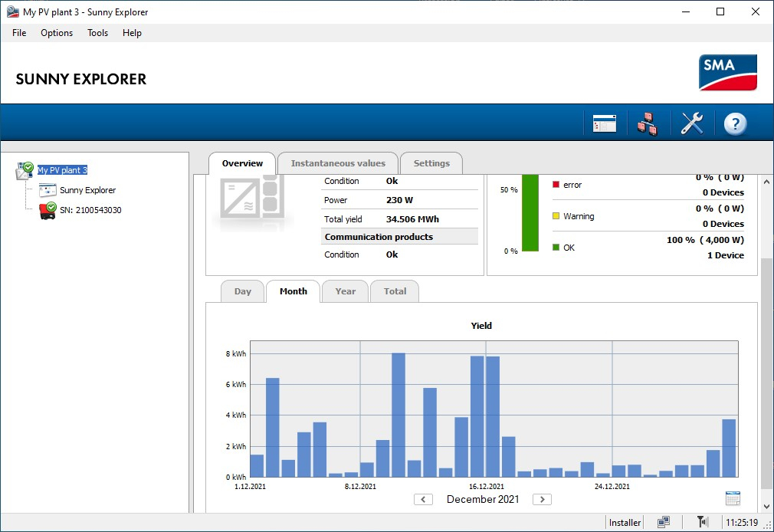Show the Day yield chart tab
Screen dimensions: 774x532
click(242, 291)
